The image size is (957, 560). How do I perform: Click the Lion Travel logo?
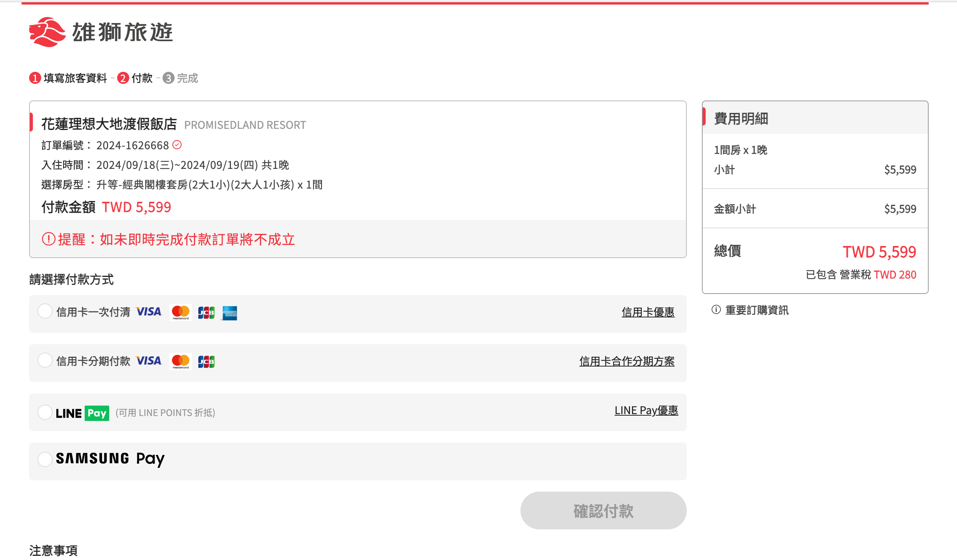pyautogui.click(x=101, y=32)
